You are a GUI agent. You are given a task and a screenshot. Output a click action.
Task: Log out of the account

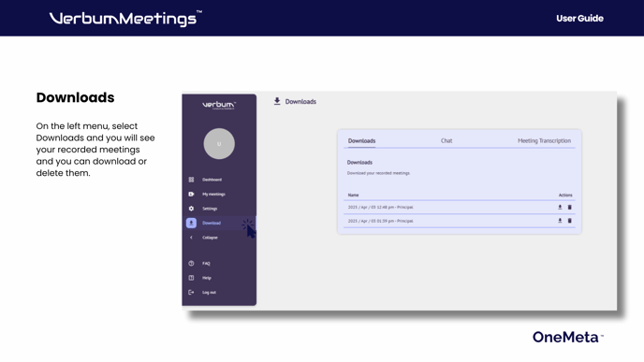(x=209, y=292)
